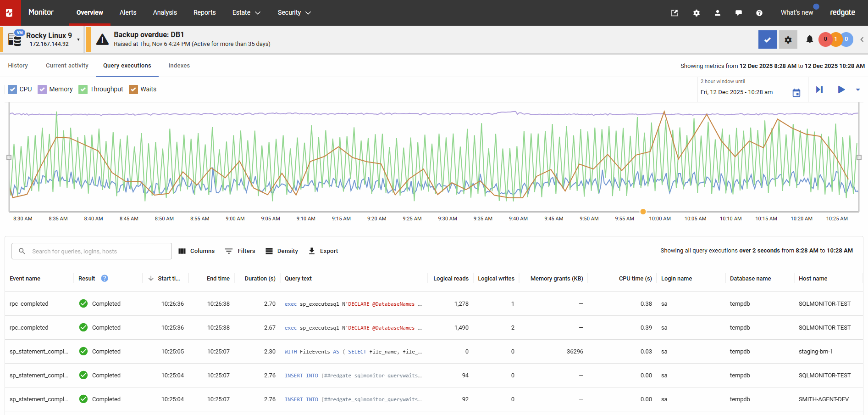This screenshot has height=415, width=868.
Task: Expand the Security dropdown menu
Action: [294, 13]
